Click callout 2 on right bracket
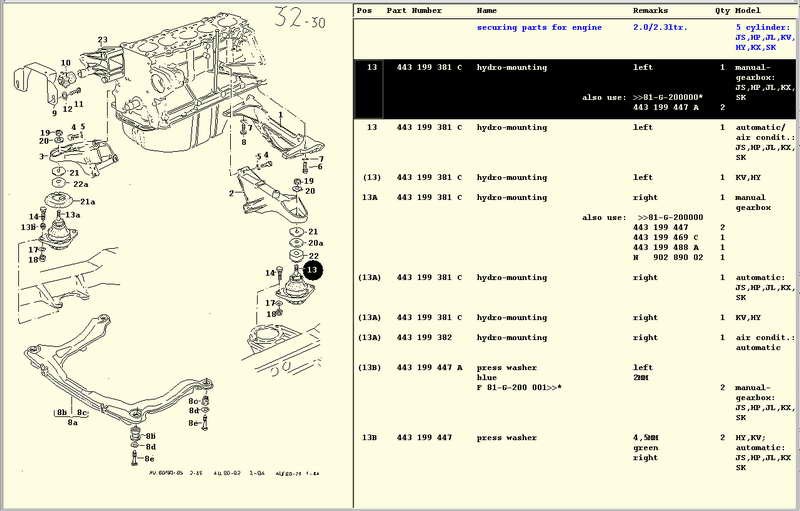The height and width of the screenshot is (511, 800). tap(231, 193)
